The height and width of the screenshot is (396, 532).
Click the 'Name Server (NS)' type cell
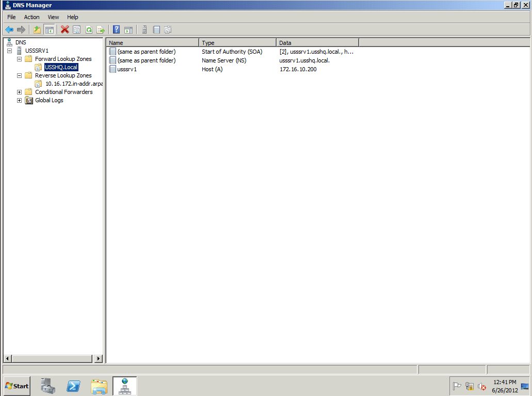[x=224, y=60]
